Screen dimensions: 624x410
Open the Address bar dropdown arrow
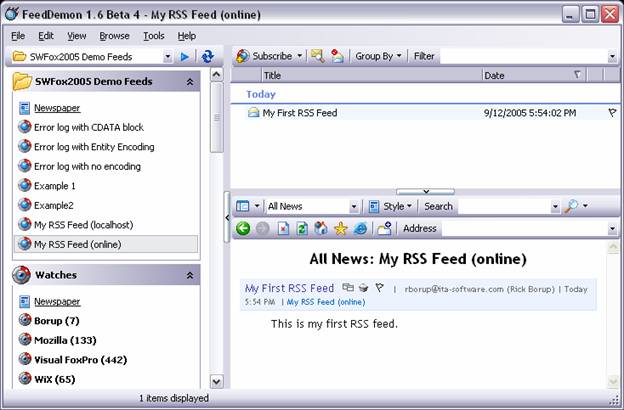pyautogui.click(x=612, y=229)
